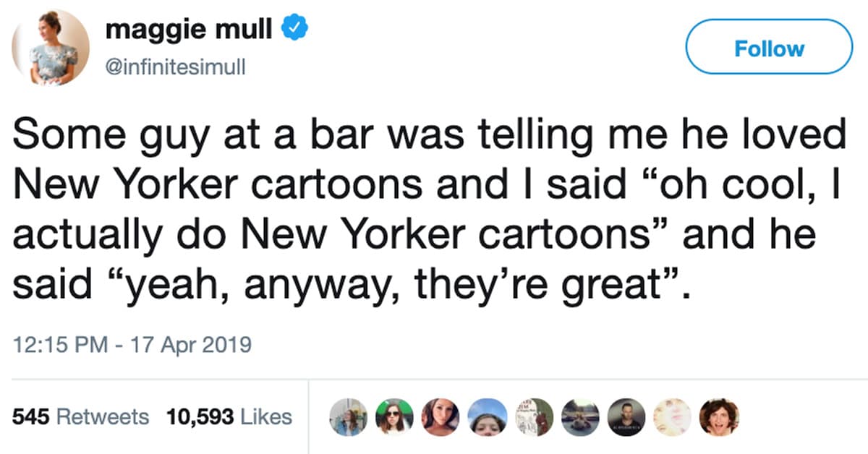Open the maggie mull display name link

(x=189, y=30)
